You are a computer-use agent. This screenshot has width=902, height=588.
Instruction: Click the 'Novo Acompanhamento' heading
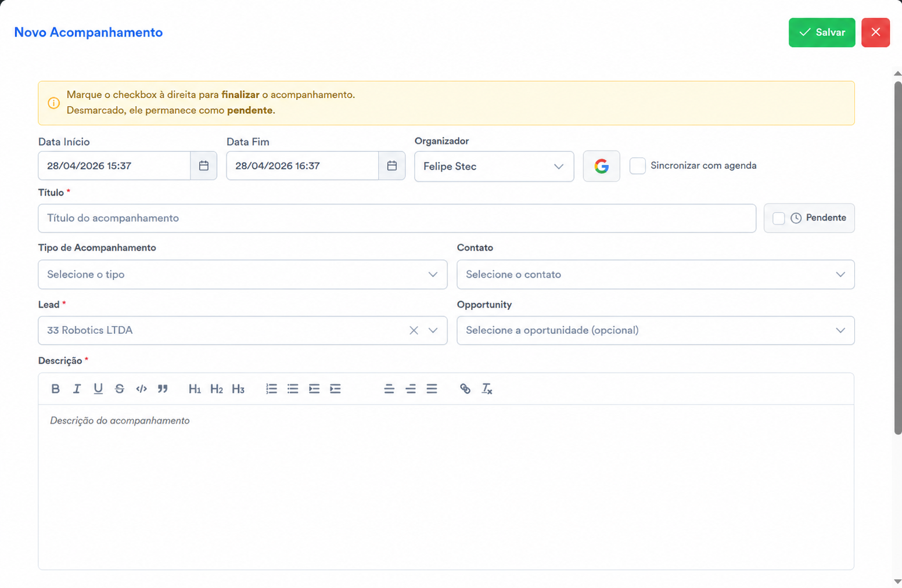point(88,33)
